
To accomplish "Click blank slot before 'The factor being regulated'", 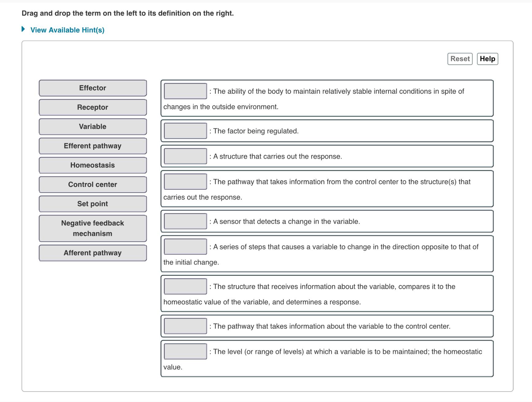I will 185,131.
